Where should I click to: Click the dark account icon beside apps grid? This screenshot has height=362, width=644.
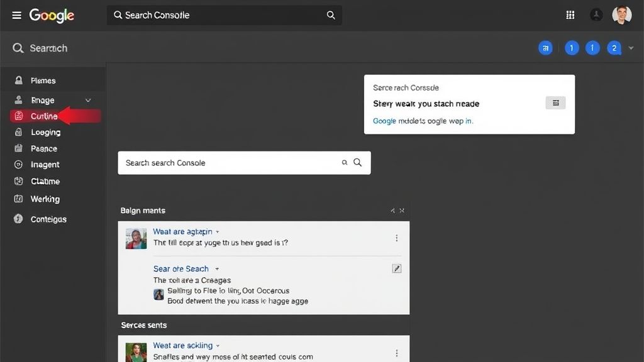596,15
